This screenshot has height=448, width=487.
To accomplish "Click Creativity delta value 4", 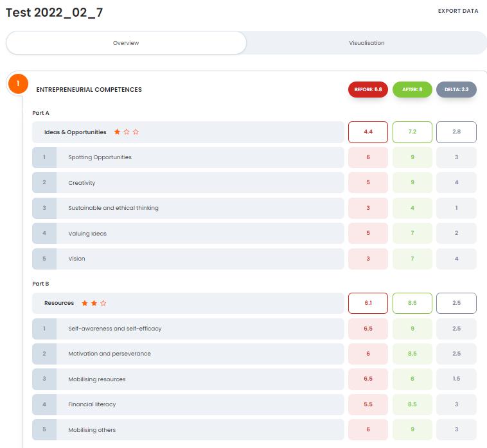I will tap(456, 183).
